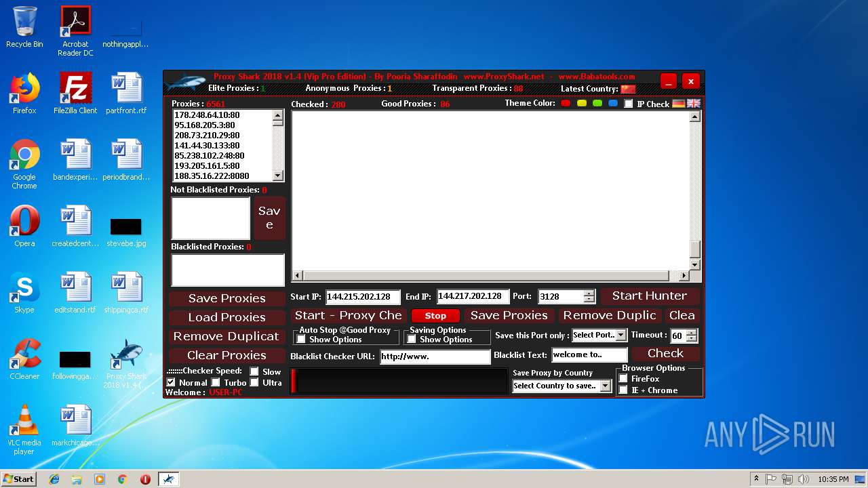Click the blacklist Check button

[x=665, y=353]
